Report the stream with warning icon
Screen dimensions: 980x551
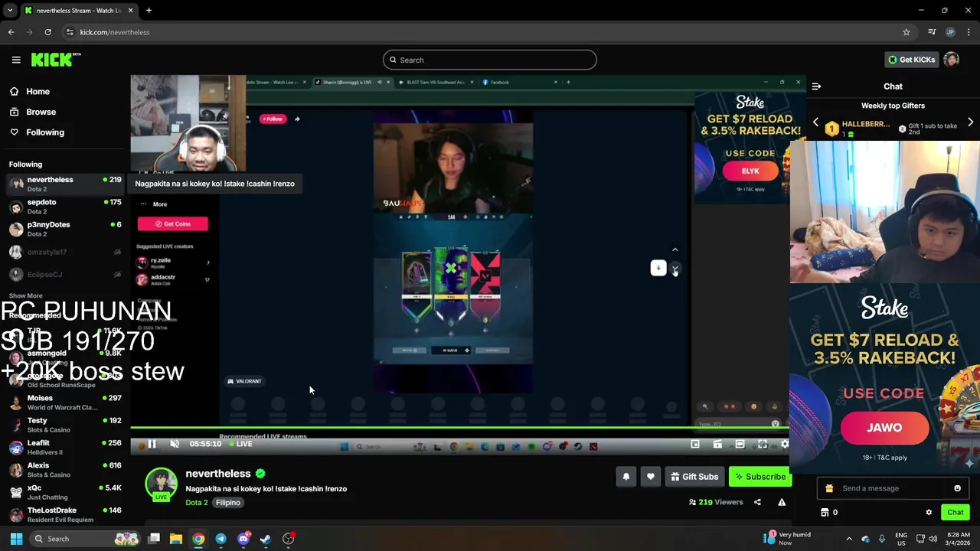point(782,502)
